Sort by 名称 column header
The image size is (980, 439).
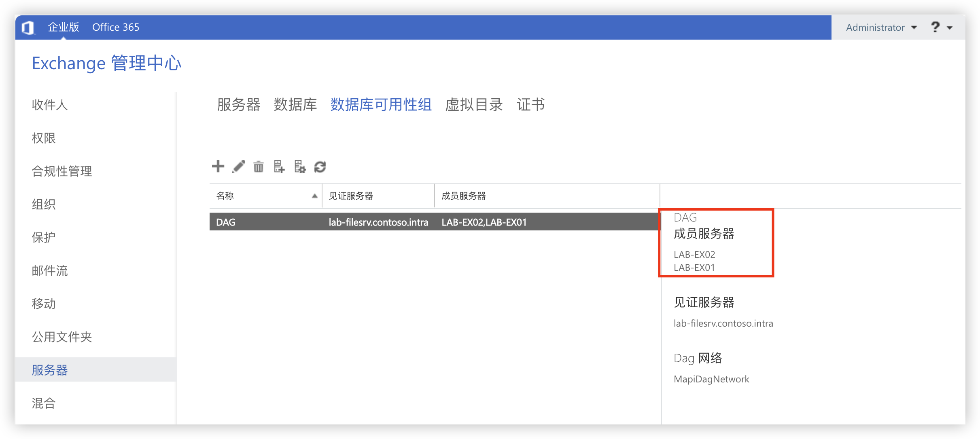pyautogui.click(x=266, y=196)
